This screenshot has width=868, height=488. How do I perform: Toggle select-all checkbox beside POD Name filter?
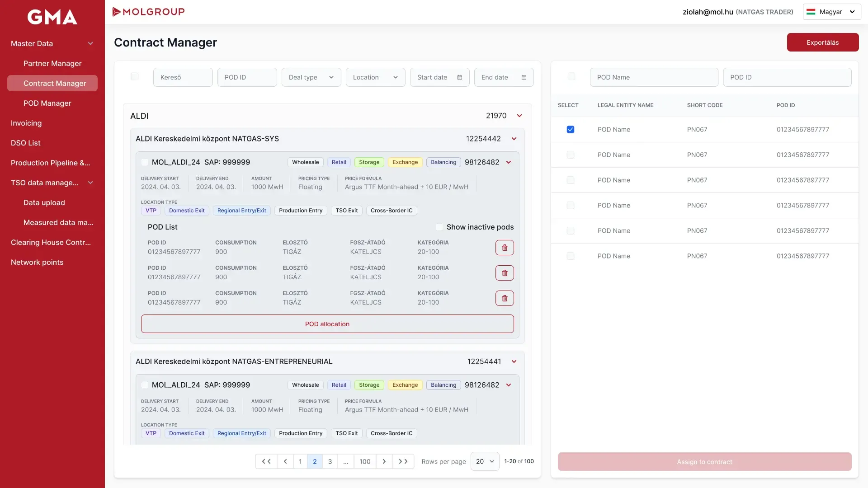(x=571, y=77)
